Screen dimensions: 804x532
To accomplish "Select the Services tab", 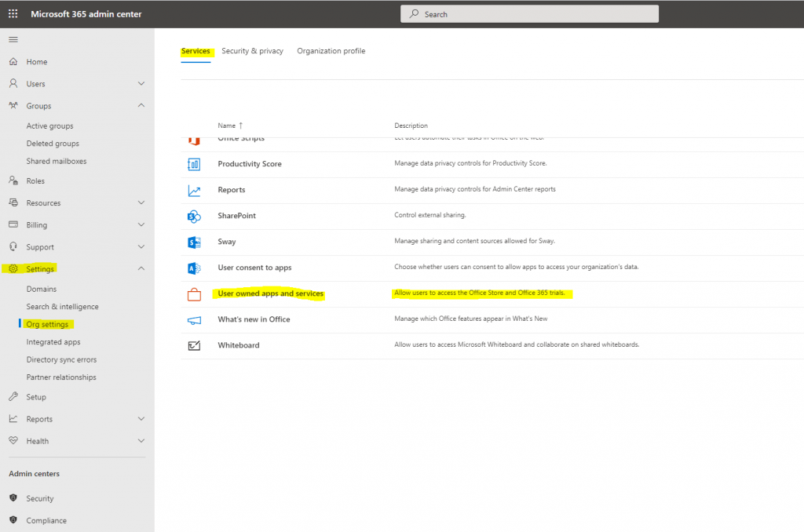I will (196, 51).
